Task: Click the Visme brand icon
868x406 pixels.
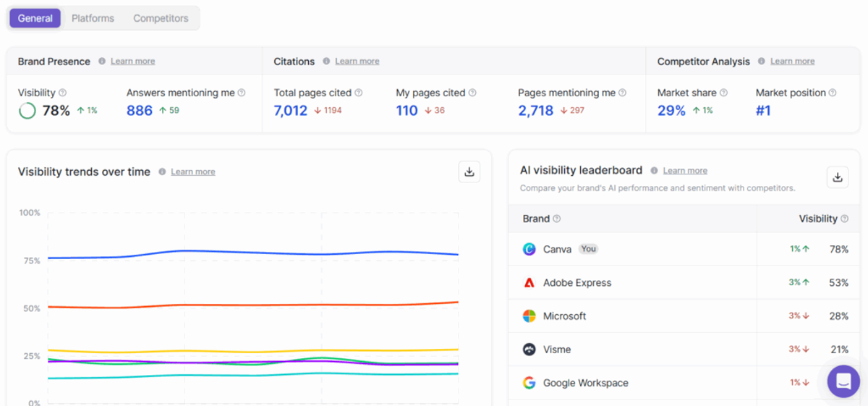Action: point(529,350)
